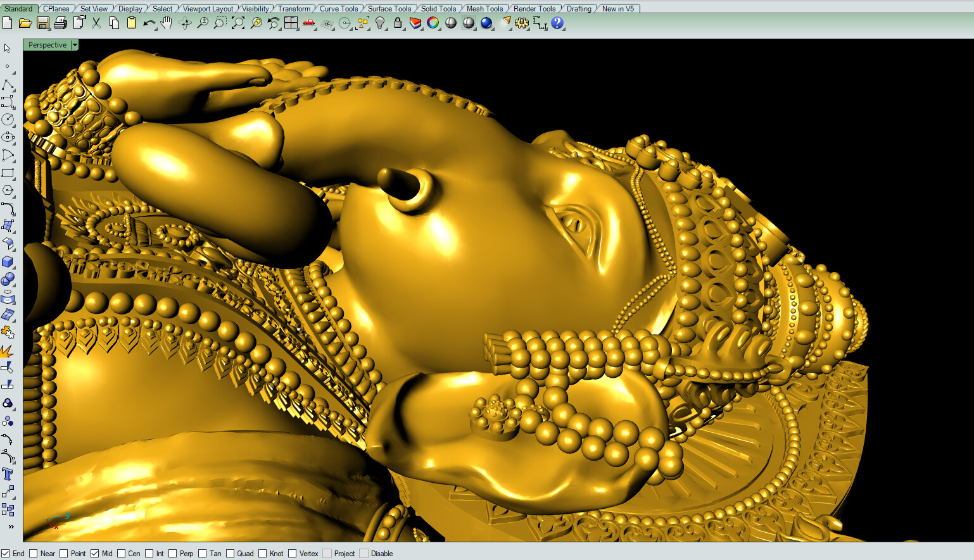Enable the End osnap checkbox
Viewport: 974px width, 560px height.
click(4, 553)
